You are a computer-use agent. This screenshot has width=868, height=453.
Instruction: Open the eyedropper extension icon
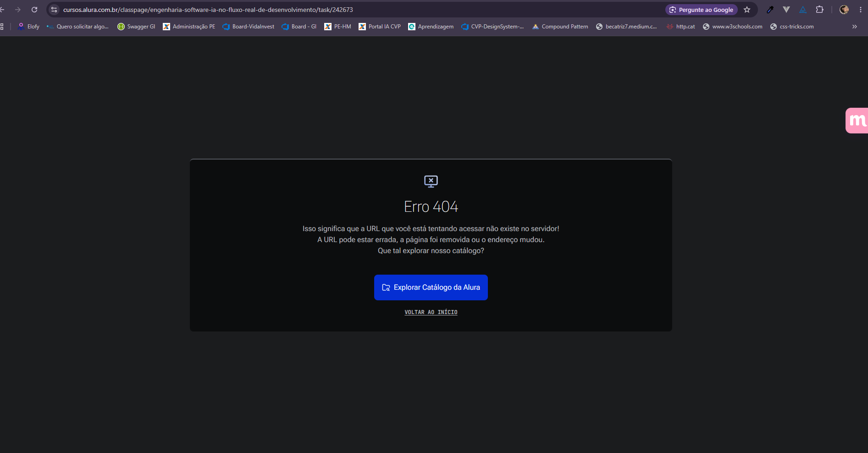[770, 10]
